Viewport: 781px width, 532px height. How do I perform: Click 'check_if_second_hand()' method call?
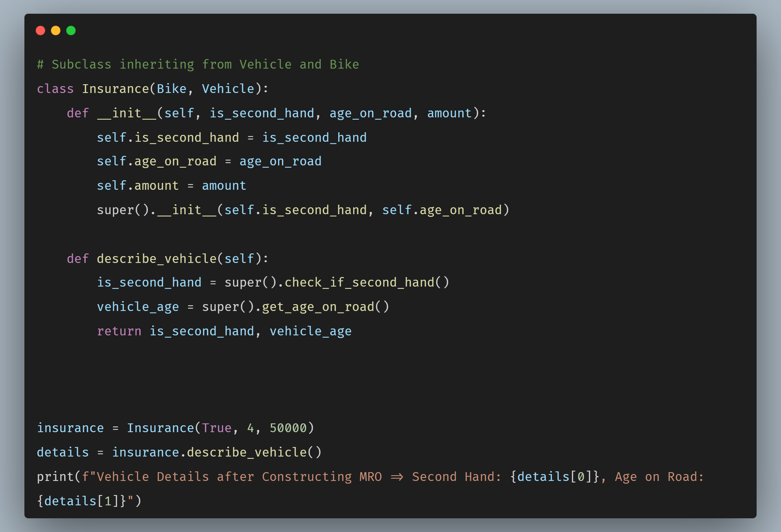(366, 282)
